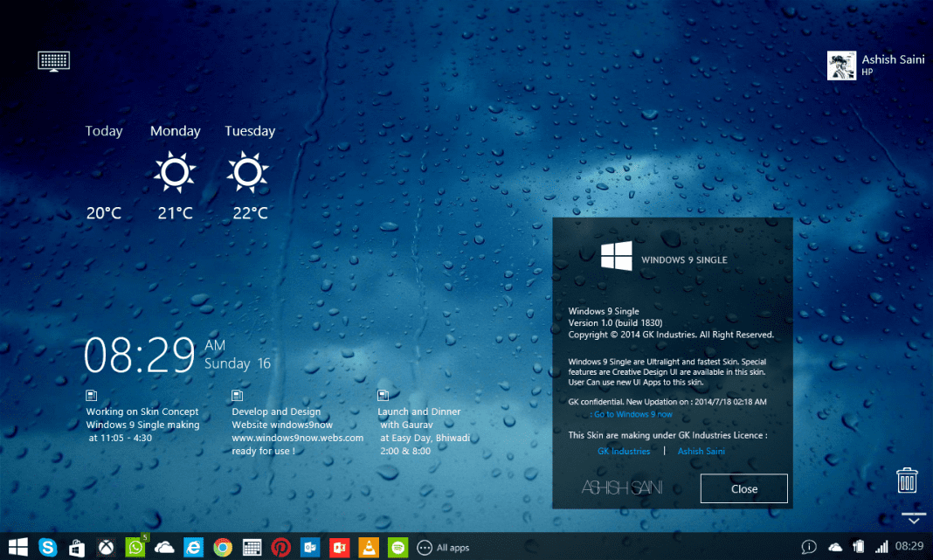The width and height of the screenshot is (933, 560).
Task: Launch VLC media player from the taskbar
Action: pyautogui.click(x=368, y=547)
